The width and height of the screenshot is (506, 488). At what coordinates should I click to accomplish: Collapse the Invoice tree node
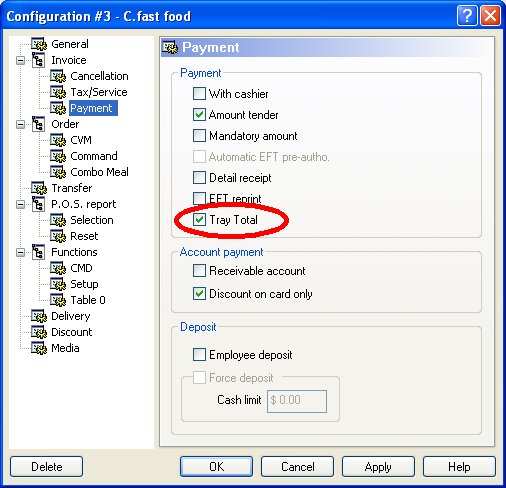tap(21, 60)
